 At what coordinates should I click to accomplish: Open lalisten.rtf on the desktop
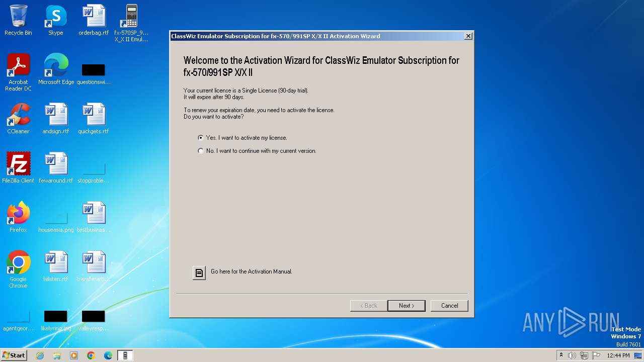pos(56,266)
